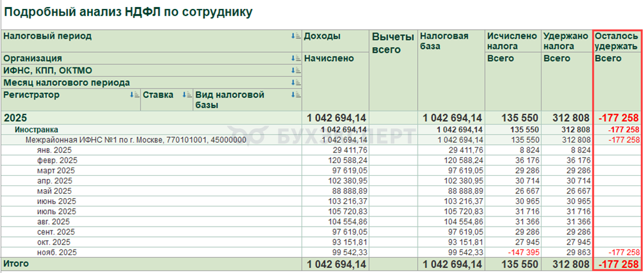Image resolution: width=644 pixels, height=273 pixels.
Task: Click sort icon for Вид налоговой базы
Action: tap(296, 95)
